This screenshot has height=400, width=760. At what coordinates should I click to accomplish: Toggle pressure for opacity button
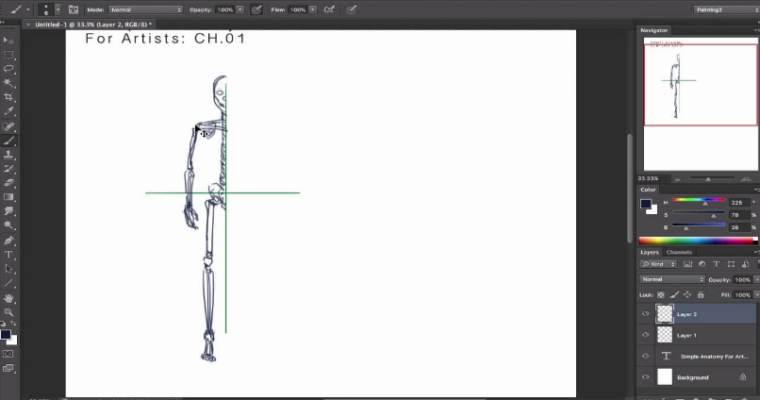tap(256, 9)
